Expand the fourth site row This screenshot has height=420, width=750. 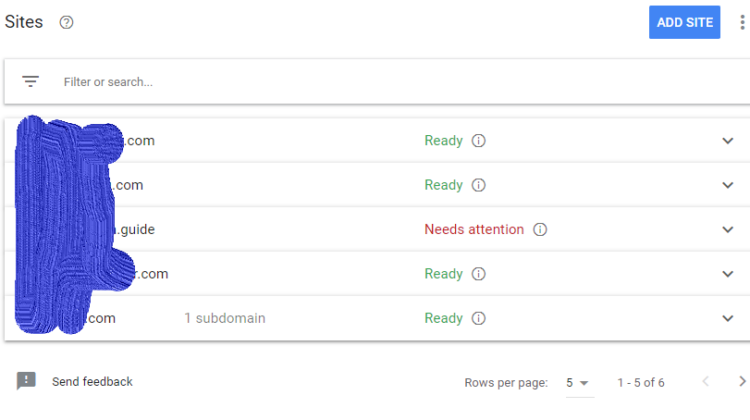[x=727, y=274]
